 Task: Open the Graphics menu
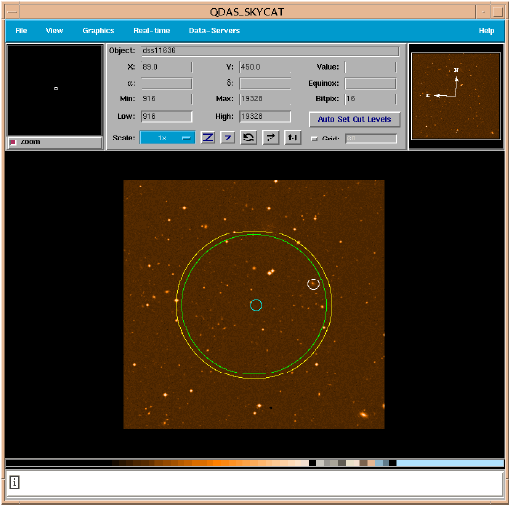[x=98, y=31]
